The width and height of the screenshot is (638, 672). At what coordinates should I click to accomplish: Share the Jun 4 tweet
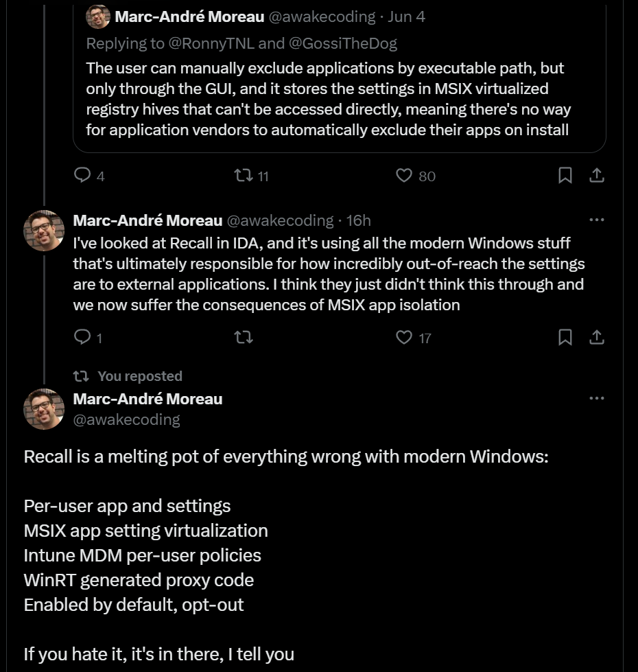click(597, 176)
